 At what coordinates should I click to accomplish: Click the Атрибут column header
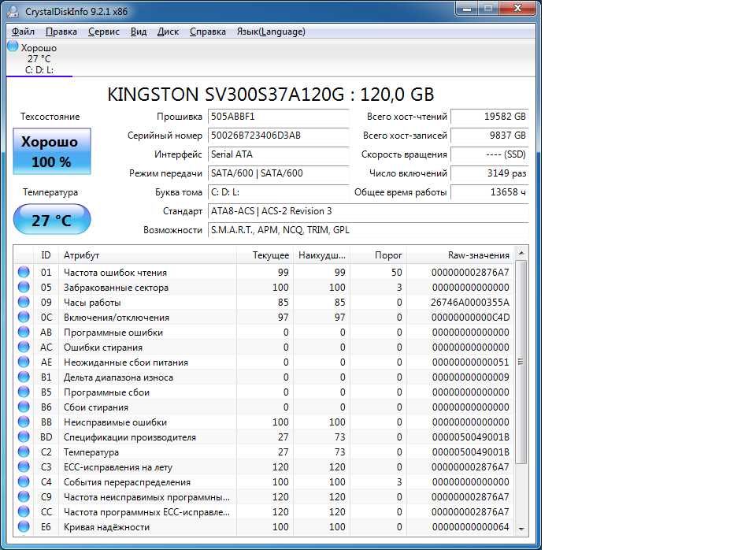[147, 255]
